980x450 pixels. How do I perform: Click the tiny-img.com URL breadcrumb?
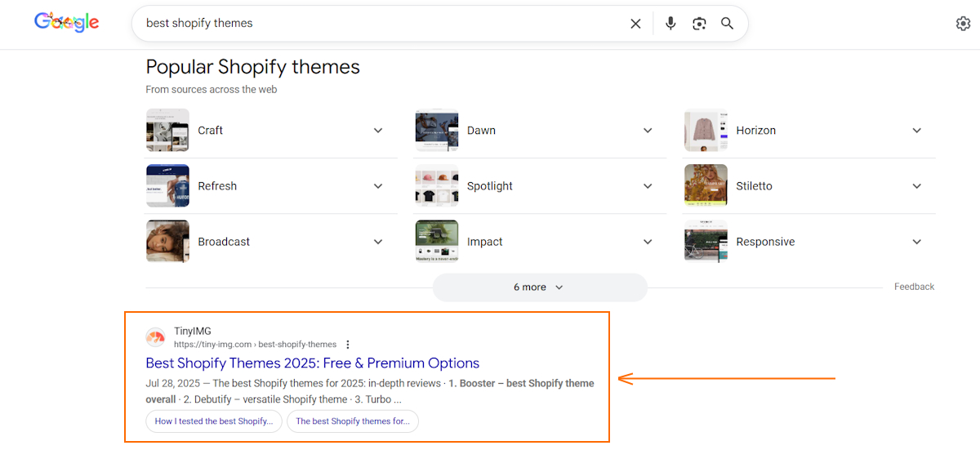pos(255,345)
